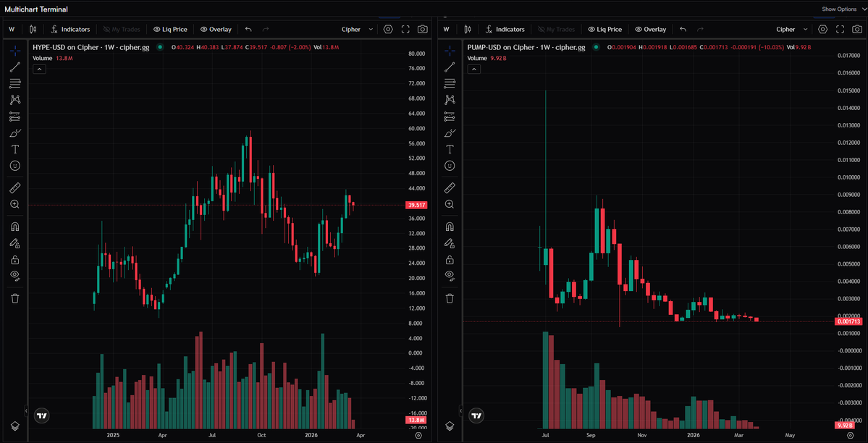Screen dimensions: 868x443
Task: Click trash remove drawings in PUMP chart
Action: (x=450, y=298)
